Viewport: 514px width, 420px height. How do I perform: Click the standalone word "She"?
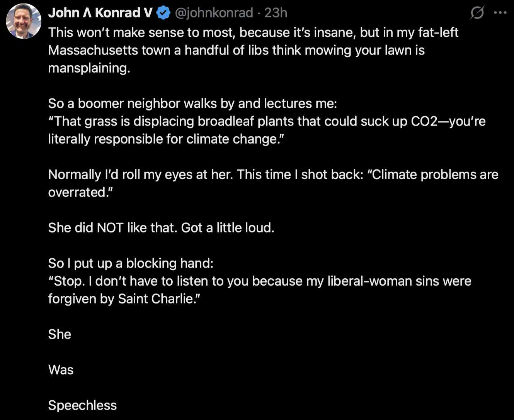[60, 334]
